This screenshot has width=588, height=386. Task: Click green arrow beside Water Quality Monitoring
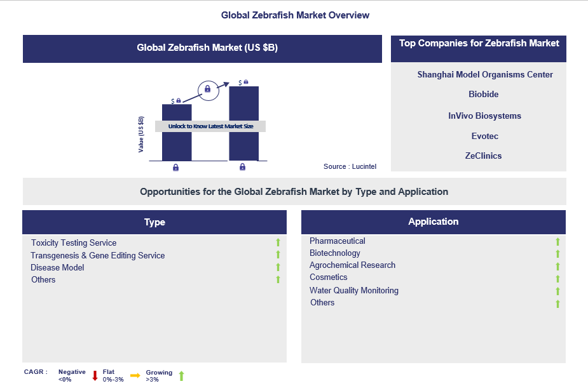[557, 291]
